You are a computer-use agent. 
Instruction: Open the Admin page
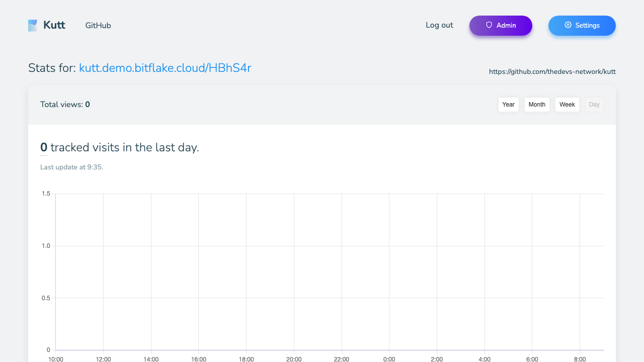501,26
